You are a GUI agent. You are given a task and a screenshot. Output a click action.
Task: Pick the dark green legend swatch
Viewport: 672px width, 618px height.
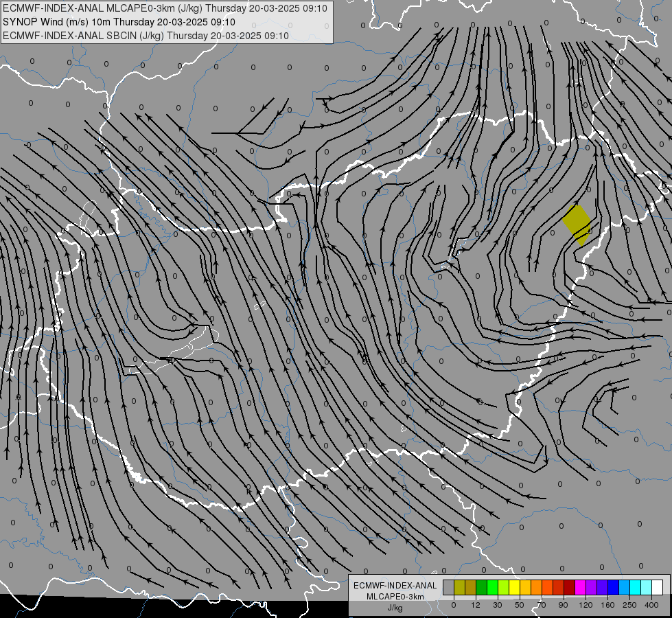click(x=482, y=587)
